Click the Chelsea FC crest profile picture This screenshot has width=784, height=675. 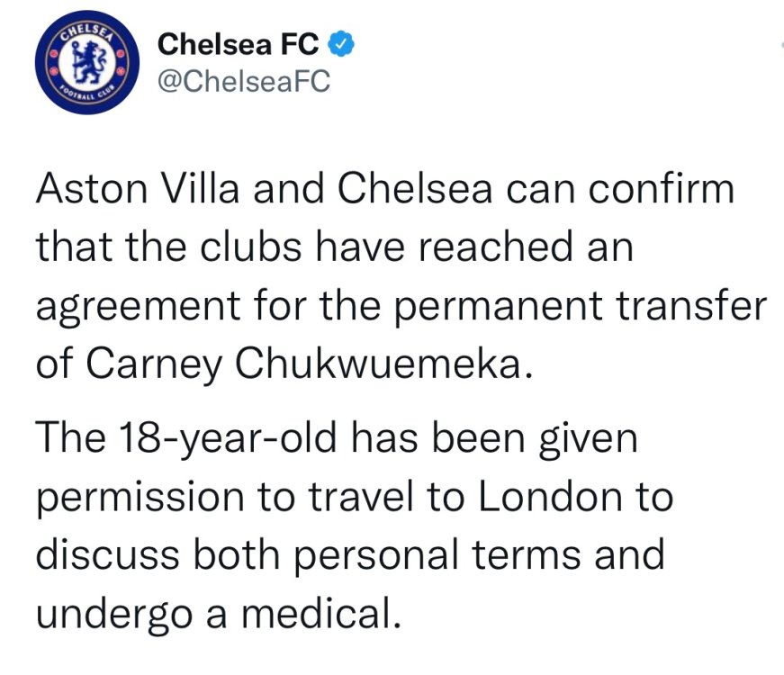point(84,63)
